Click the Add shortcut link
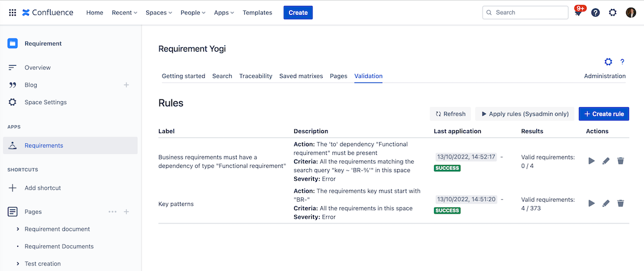This screenshot has height=271, width=644. coord(43,187)
